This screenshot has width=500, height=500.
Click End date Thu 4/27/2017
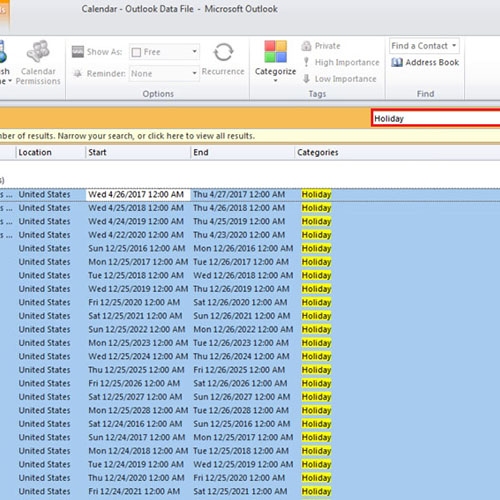[x=239, y=195]
